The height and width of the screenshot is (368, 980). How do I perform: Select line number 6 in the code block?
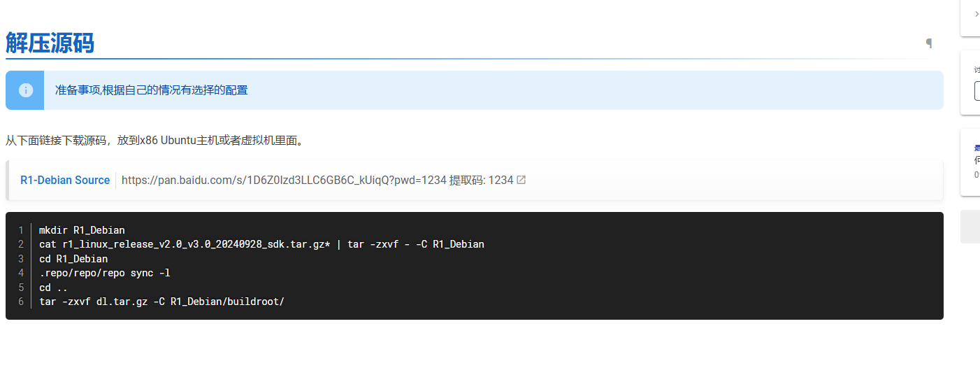(21, 302)
